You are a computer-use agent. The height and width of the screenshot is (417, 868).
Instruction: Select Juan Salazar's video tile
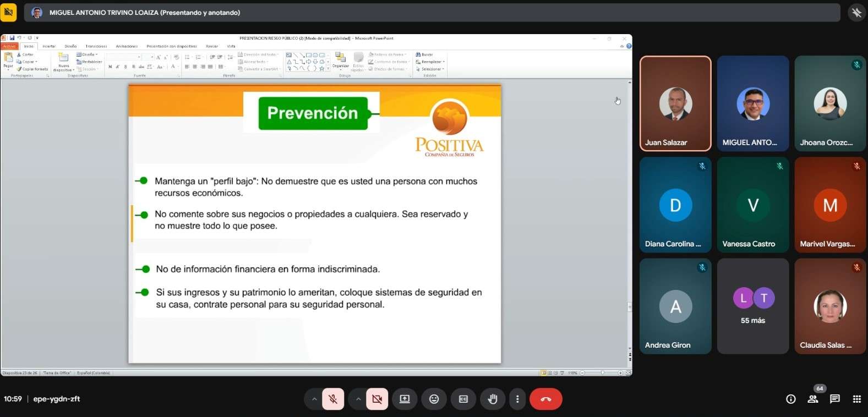(675, 103)
